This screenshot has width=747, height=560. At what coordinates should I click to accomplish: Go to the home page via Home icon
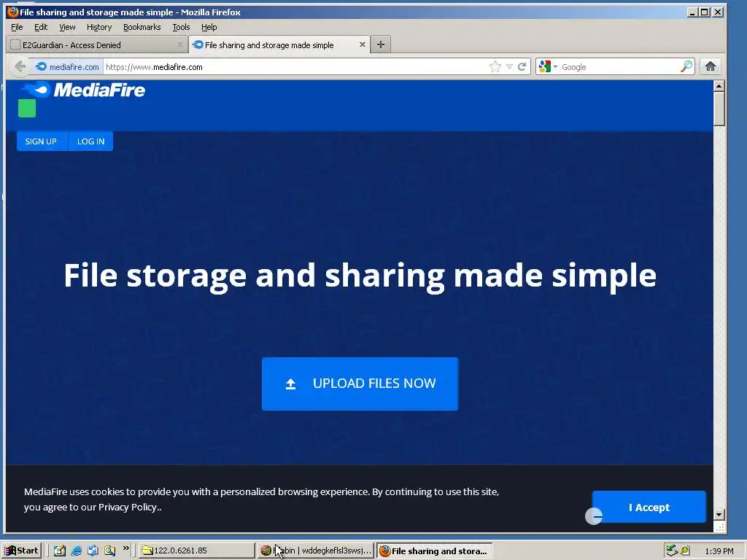click(711, 66)
